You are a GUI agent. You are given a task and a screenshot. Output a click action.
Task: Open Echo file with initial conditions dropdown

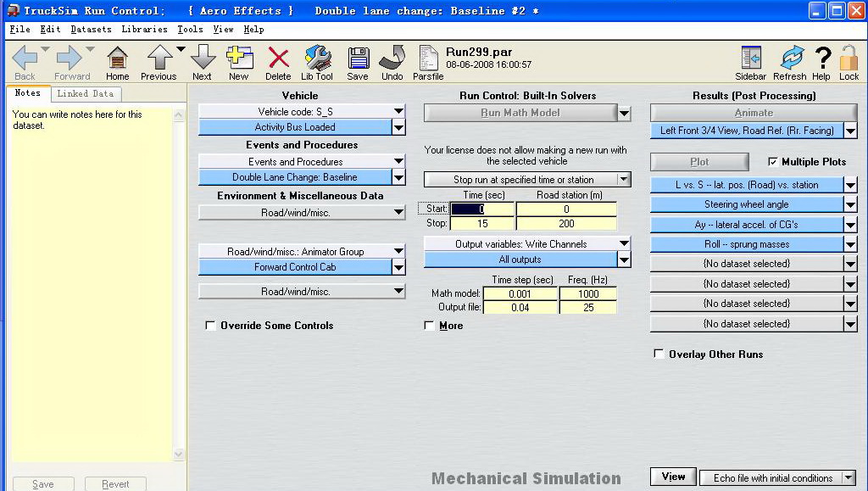tap(848, 477)
